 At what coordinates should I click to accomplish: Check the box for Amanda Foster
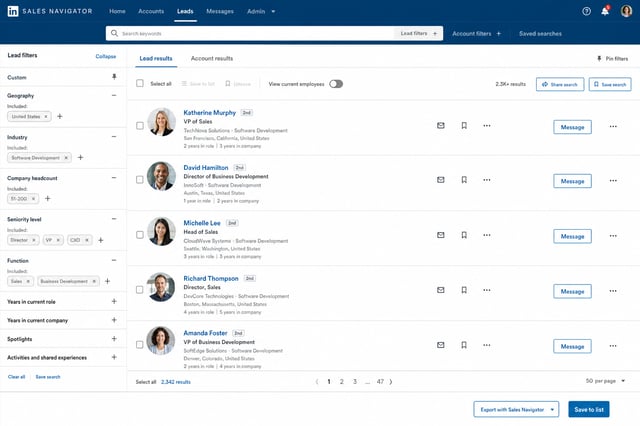[x=140, y=345]
